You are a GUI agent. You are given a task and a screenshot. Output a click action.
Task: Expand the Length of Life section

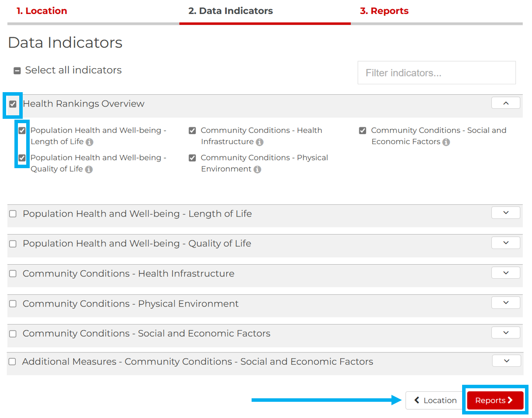(506, 213)
